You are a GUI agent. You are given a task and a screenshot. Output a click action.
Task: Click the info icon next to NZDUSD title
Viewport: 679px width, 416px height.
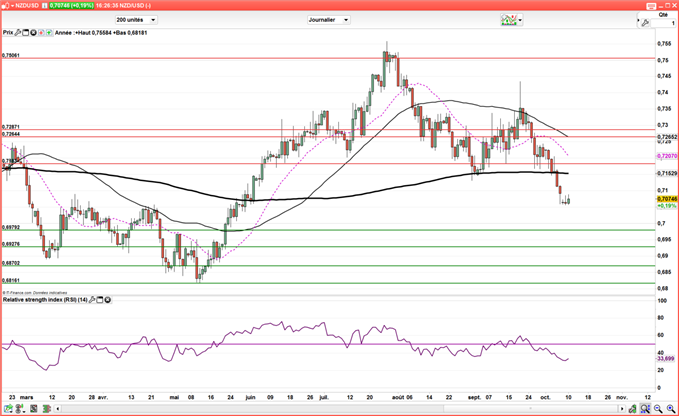tap(45, 6)
